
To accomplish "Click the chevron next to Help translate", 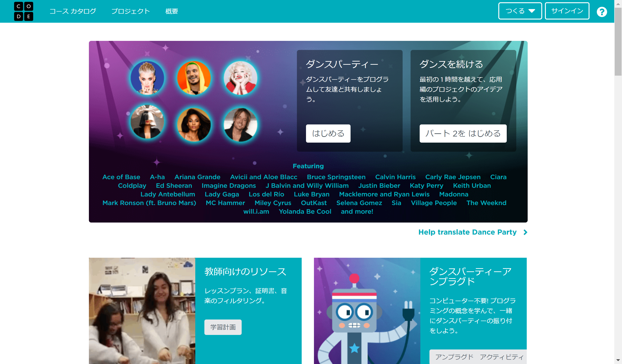I will click(x=525, y=232).
